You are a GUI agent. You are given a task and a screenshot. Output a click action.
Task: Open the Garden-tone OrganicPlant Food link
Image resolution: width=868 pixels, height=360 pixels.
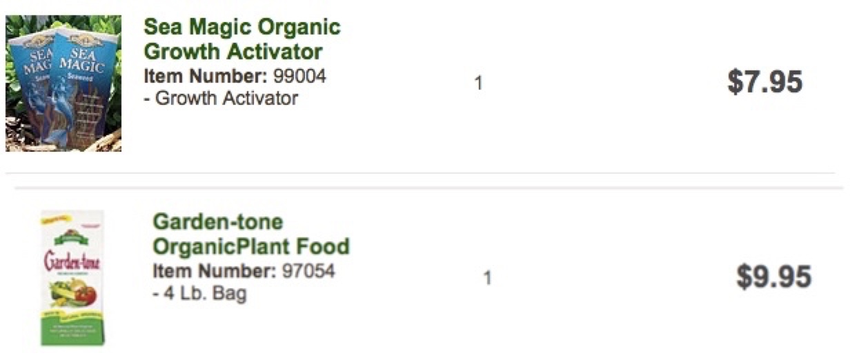[250, 234]
